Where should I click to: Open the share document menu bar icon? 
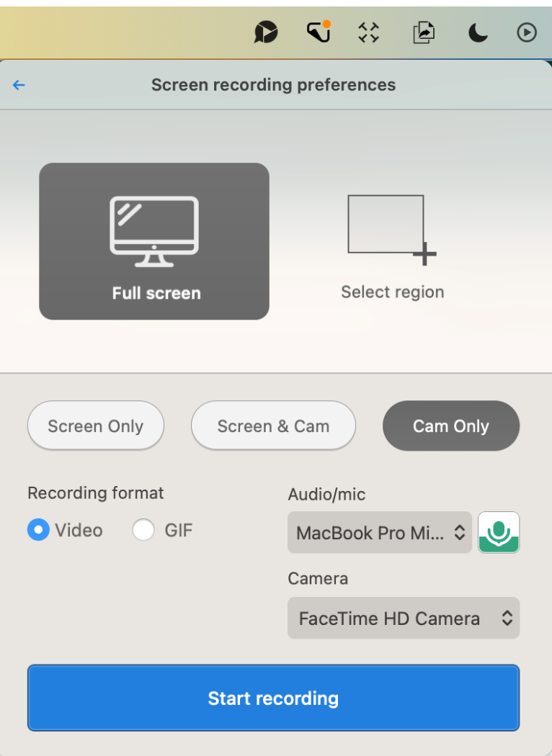pos(424,33)
